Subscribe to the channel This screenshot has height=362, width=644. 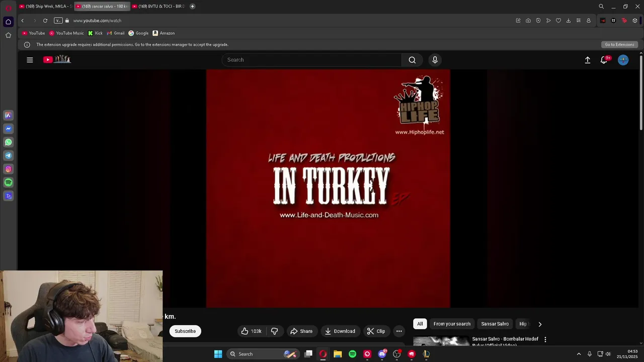pyautogui.click(x=185, y=331)
